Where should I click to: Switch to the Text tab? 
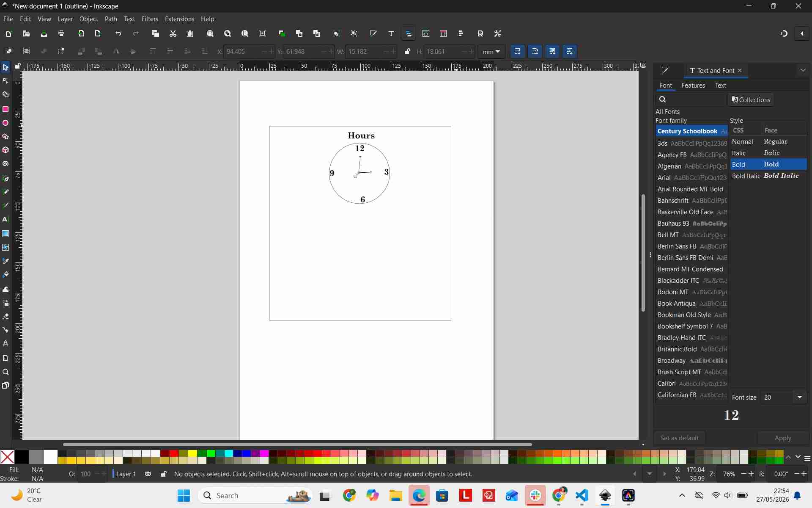[720, 86]
